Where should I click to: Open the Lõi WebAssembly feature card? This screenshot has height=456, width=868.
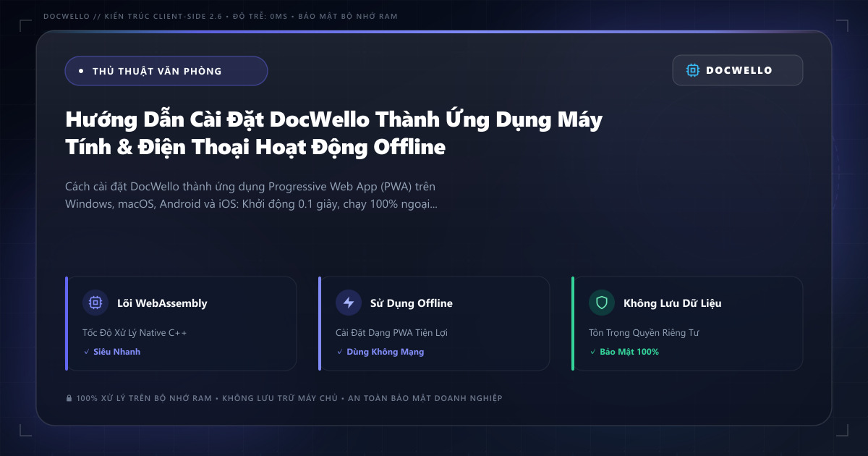point(181,324)
